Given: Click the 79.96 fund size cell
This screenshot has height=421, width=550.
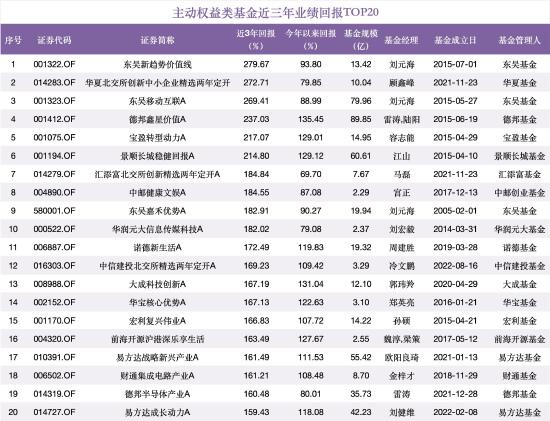Looking at the screenshot, I should pos(361,101).
